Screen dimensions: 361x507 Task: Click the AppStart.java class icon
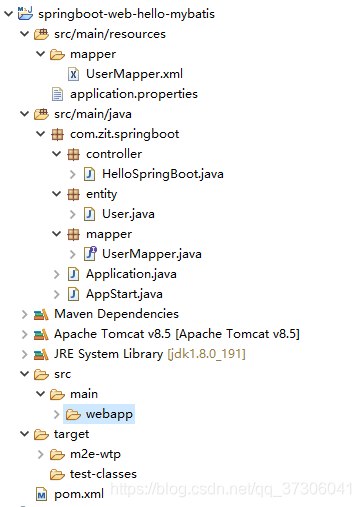(73, 294)
